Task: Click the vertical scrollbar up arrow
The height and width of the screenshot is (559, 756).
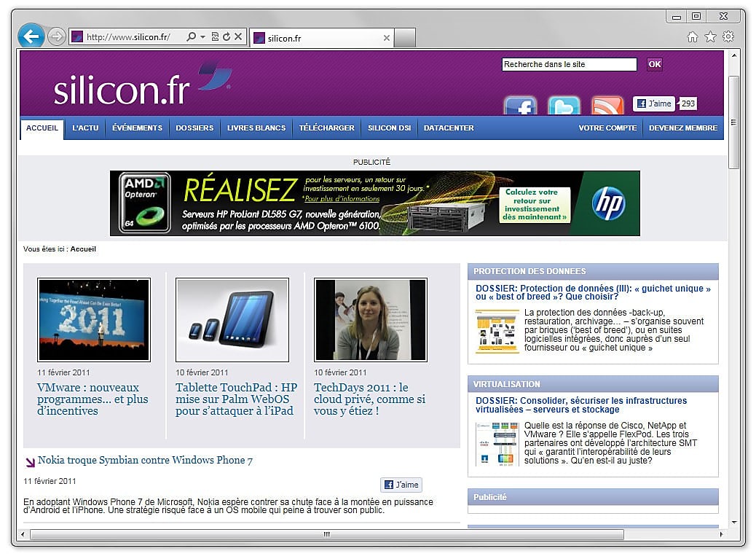Action: click(x=734, y=56)
